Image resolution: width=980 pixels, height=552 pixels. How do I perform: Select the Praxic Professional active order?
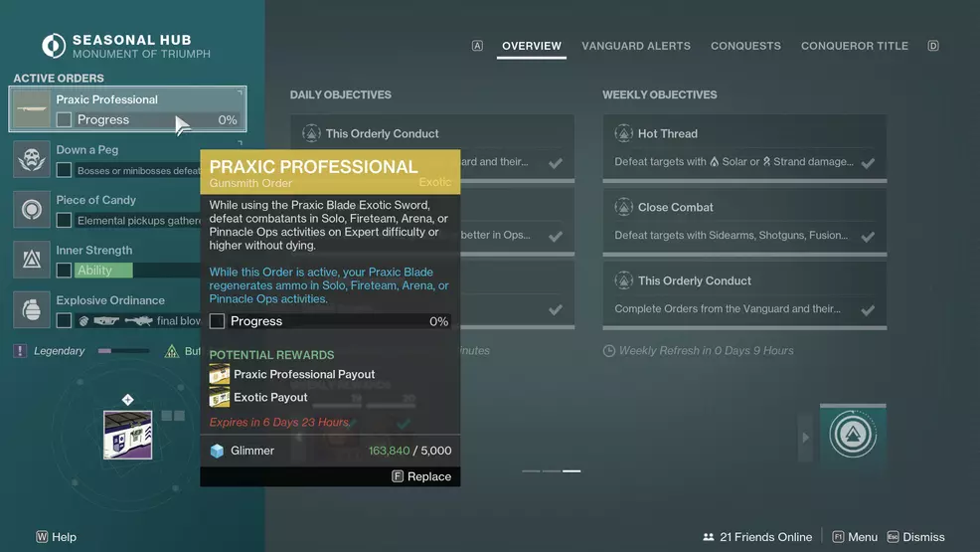[x=127, y=109]
